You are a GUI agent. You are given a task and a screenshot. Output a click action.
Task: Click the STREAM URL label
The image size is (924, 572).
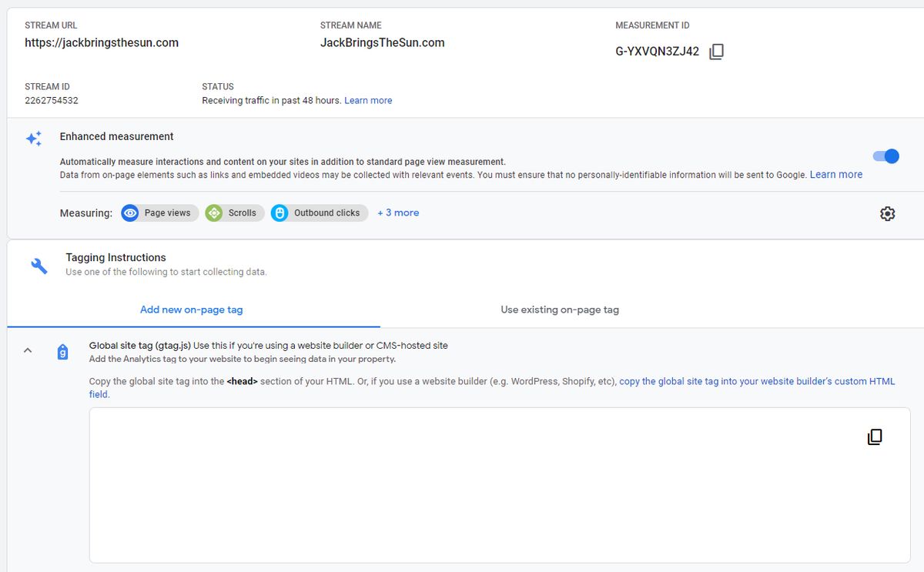pyautogui.click(x=51, y=26)
